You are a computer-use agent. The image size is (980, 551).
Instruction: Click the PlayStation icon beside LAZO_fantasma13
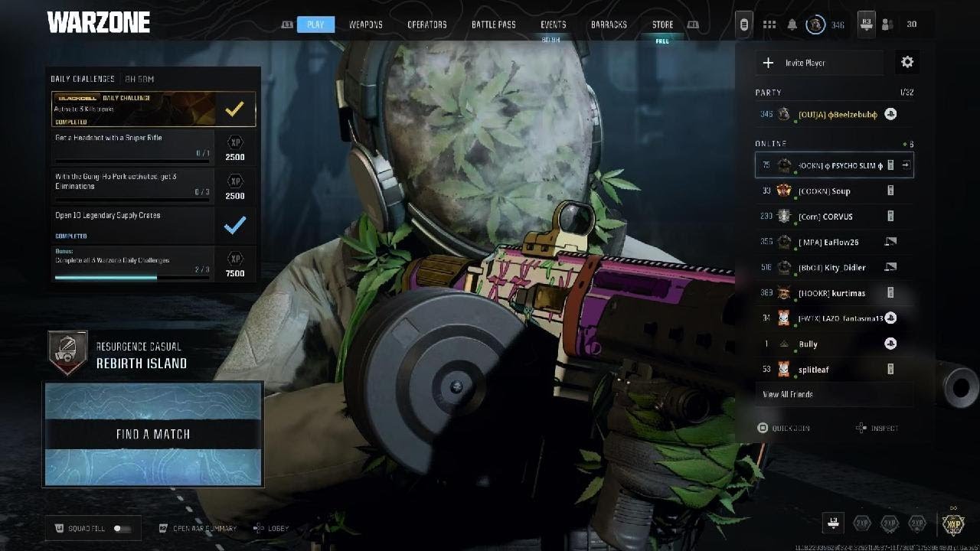[x=890, y=318]
